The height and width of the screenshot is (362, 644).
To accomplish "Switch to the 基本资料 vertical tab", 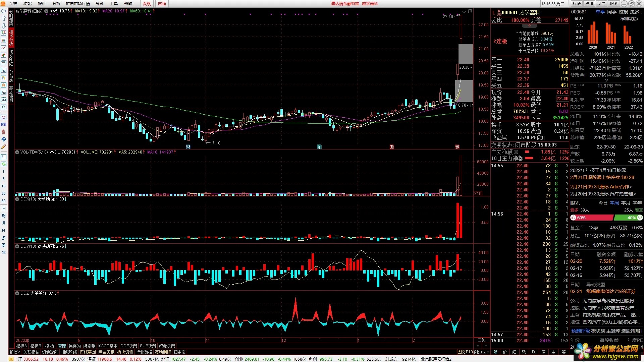I will pyautogui.click(x=11, y=94).
